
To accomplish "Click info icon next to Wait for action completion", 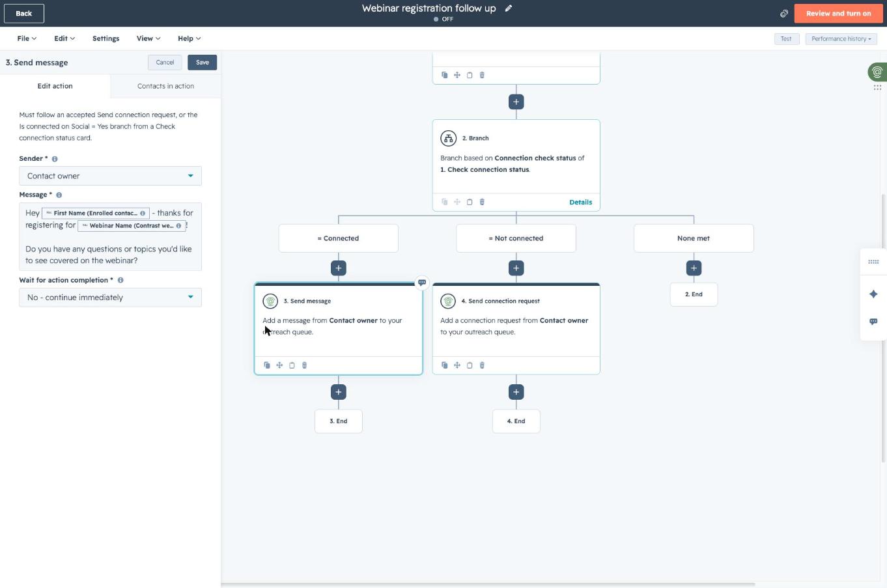I will [120, 280].
